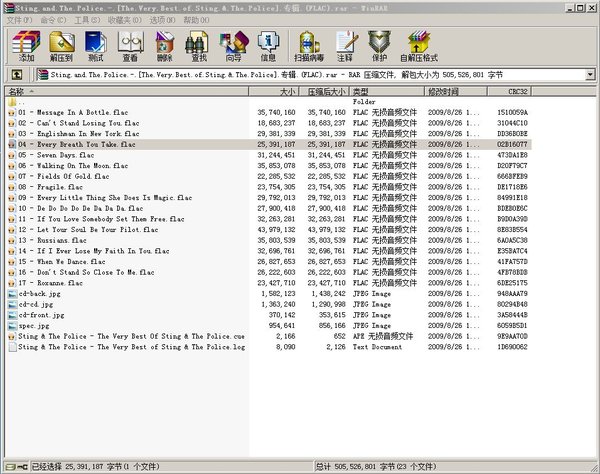Image resolution: width=600 pixels, height=474 pixels.
Task: Expand the archive path dropdown arrow
Action: click(592, 75)
